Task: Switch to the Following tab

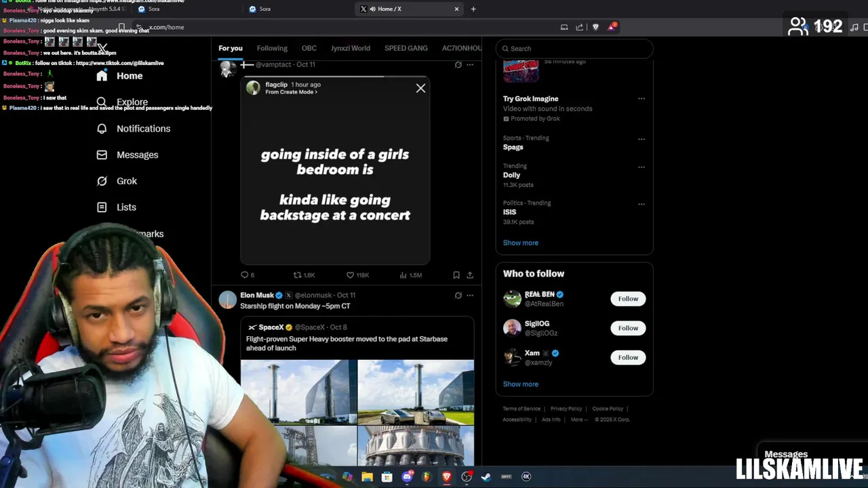Action: pyautogui.click(x=272, y=48)
